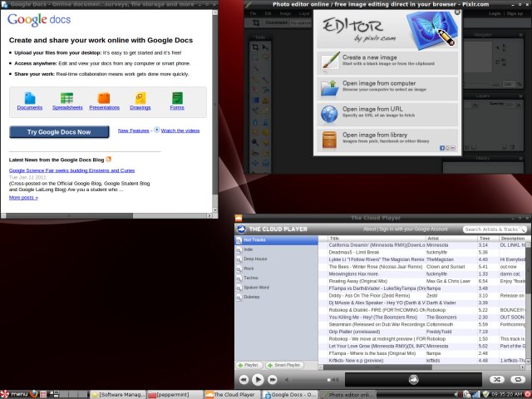Toggle shuffle in The Cloud Player
Screen dimensions: 532x399
[497, 379]
